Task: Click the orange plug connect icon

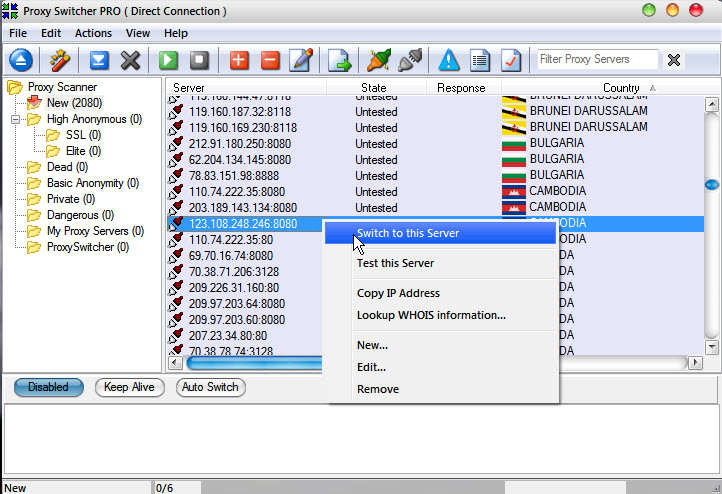Action: [378, 60]
